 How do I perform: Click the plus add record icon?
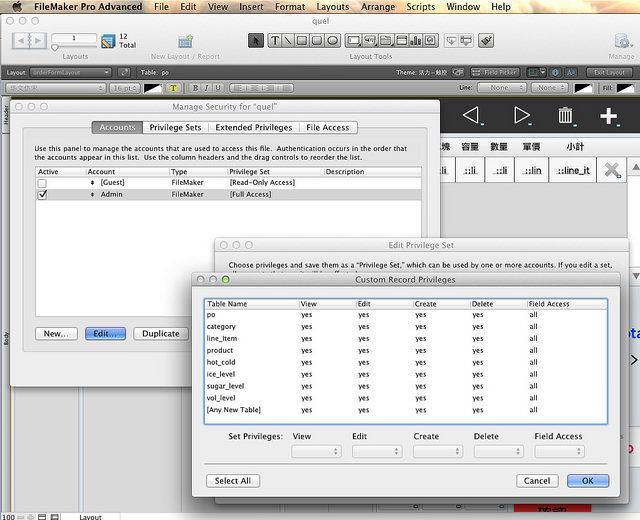pyautogui.click(x=609, y=116)
